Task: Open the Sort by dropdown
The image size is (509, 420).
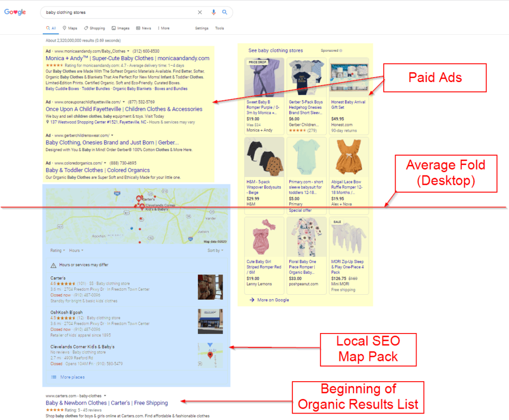Action: coord(215,251)
